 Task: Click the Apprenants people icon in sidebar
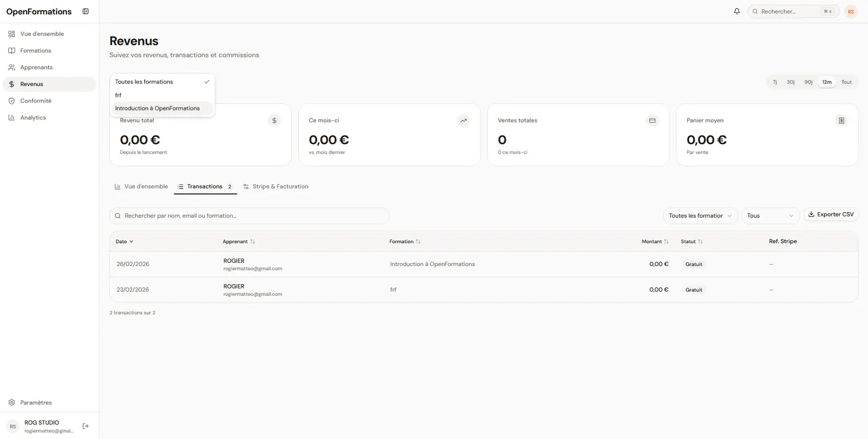11,67
